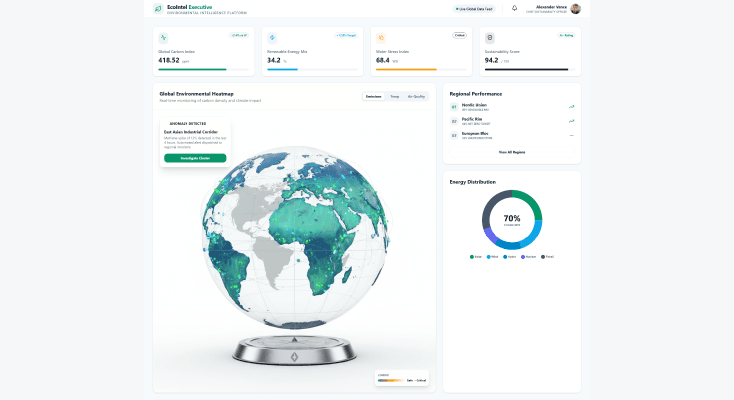Open Alexander Vance's profile avatar

pos(575,8)
